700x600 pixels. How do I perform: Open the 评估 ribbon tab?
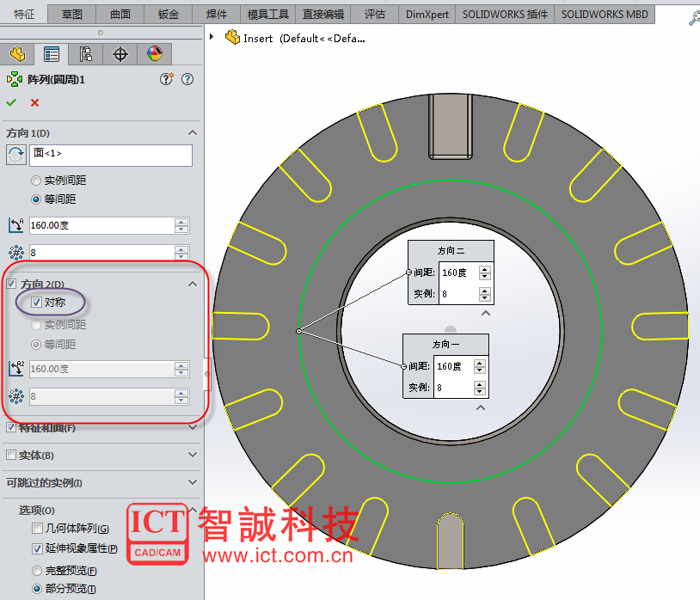coord(375,15)
